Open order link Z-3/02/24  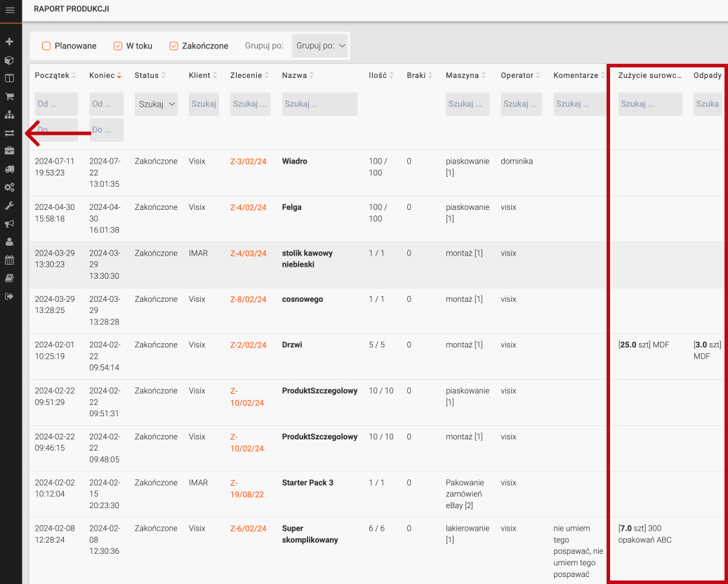tap(248, 161)
